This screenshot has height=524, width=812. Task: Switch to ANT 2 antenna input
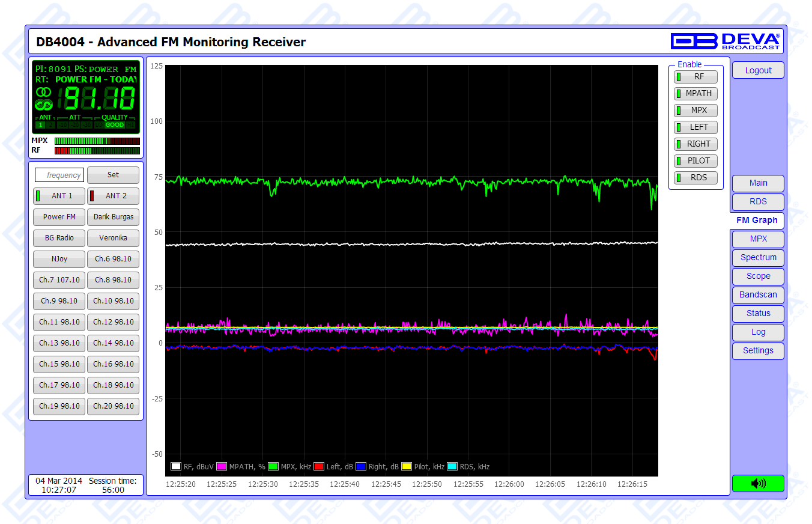114,196
